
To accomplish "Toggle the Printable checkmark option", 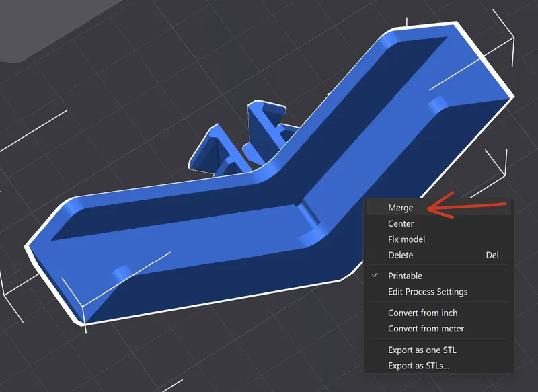I will click(405, 276).
